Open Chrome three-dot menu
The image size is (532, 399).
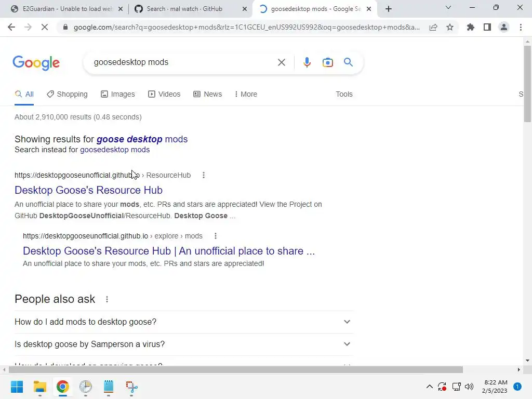coord(521,27)
